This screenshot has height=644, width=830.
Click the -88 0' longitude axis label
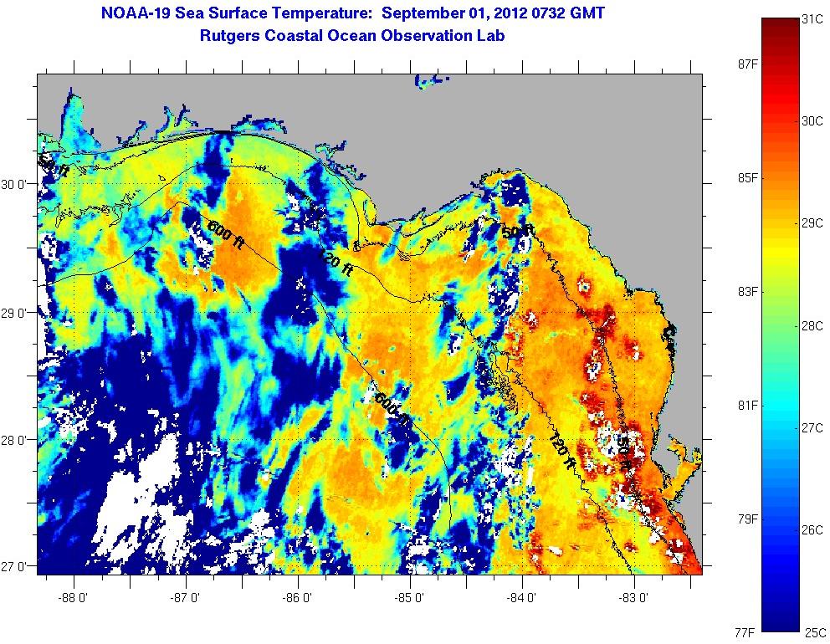click(73, 597)
